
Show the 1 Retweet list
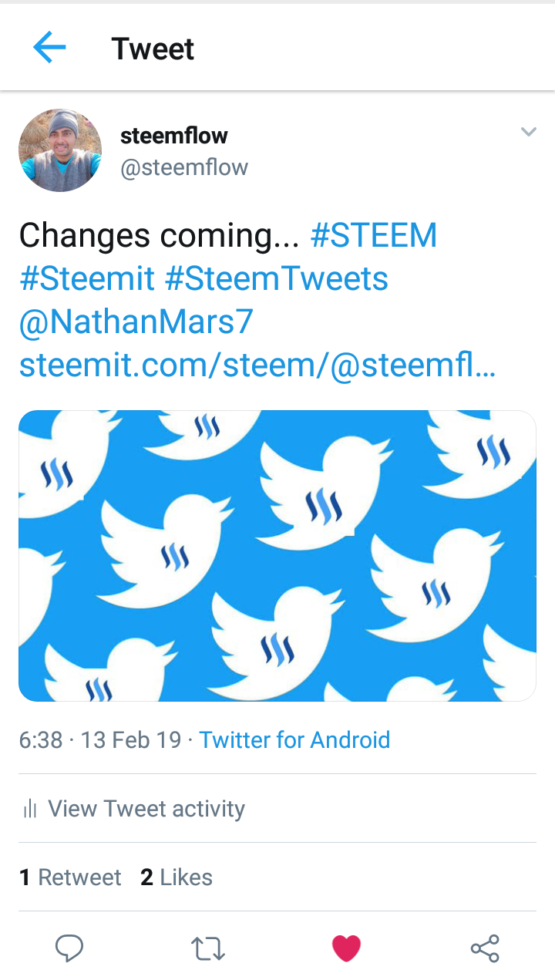[70, 877]
